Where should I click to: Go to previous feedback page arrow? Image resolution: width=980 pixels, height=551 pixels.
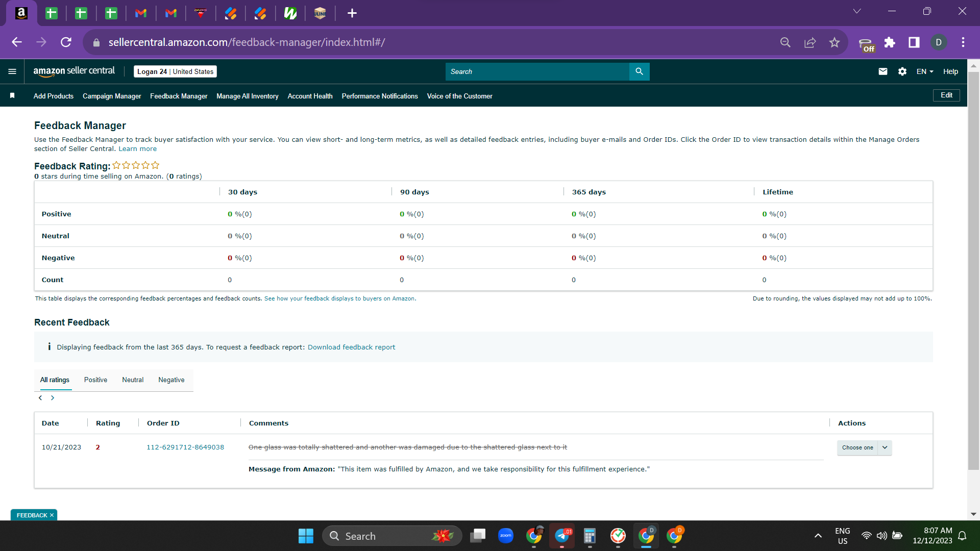pyautogui.click(x=40, y=397)
